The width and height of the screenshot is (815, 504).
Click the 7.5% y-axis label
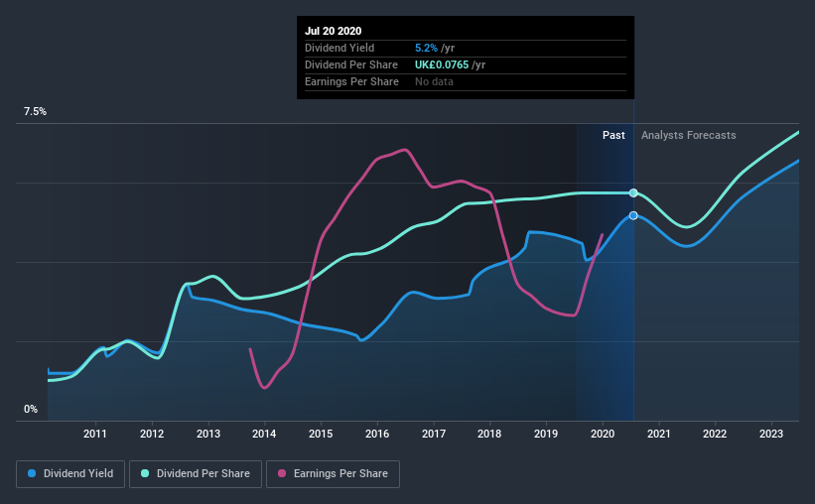(x=35, y=112)
